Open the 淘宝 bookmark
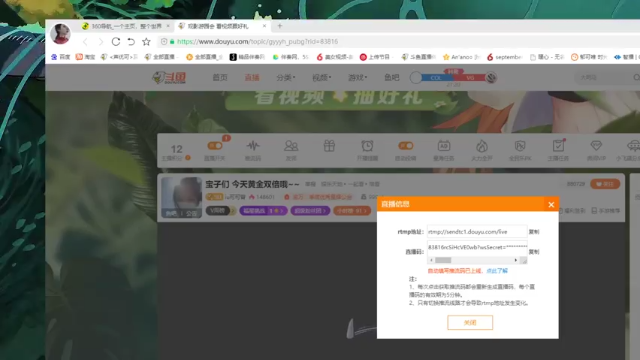 (85, 57)
